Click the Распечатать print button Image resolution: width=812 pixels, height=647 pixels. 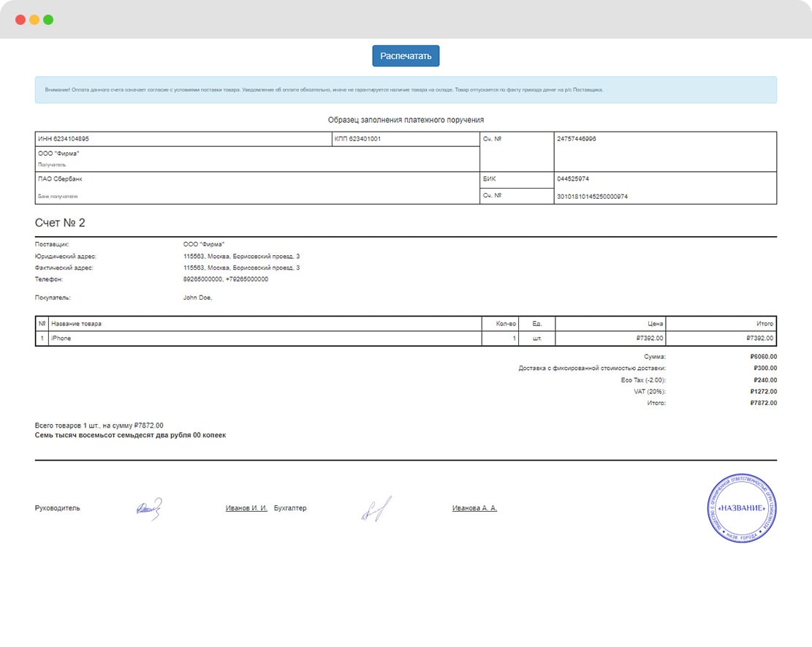coord(406,56)
